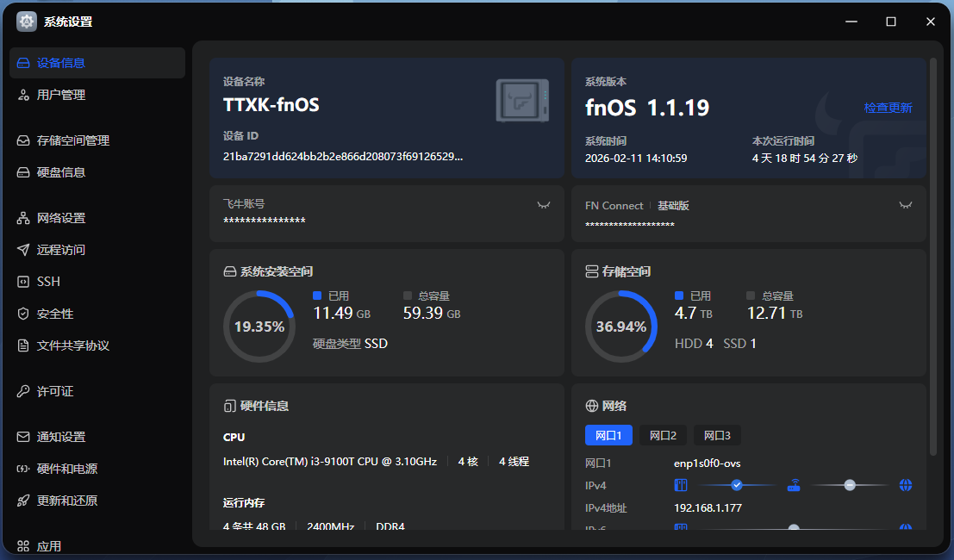This screenshot has width=954, height=560.
Task: Click the 存储空间 heading icon
Action: pyautogui.click(x=591, y=271)
